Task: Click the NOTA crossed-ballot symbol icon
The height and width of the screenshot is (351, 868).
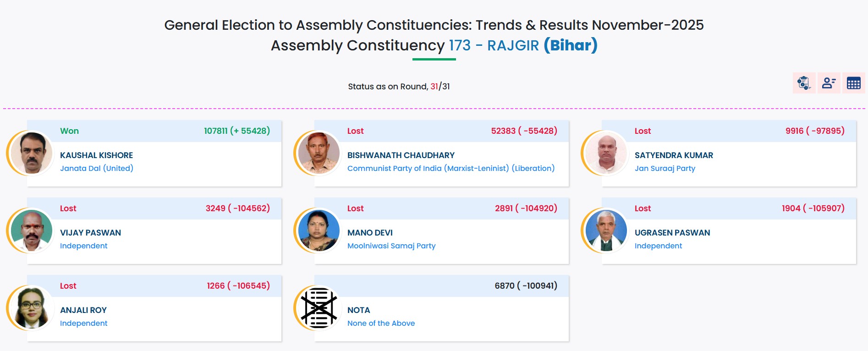Action: [319, 308]
